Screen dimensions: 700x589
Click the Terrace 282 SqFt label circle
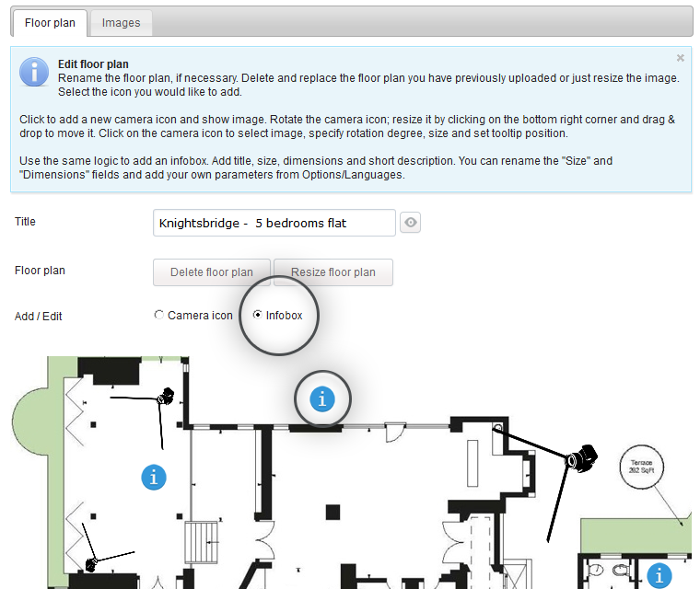tap(642, 467)
